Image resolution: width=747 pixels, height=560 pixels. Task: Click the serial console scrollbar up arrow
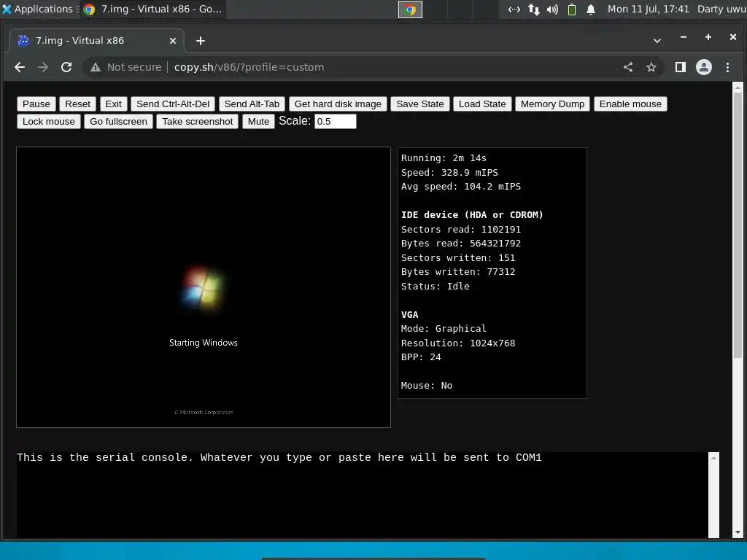[713, 458]
